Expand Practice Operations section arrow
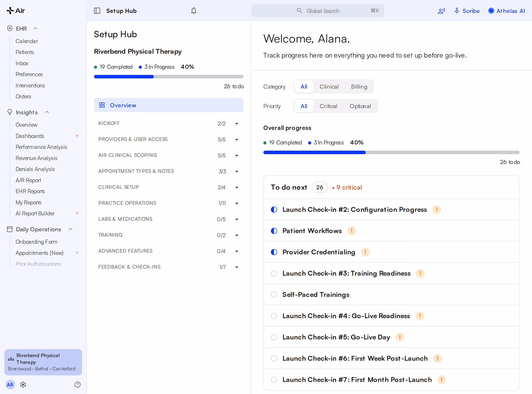Viewport: 532px width, 394px height. pyautogui.click(x=236, y=203)
